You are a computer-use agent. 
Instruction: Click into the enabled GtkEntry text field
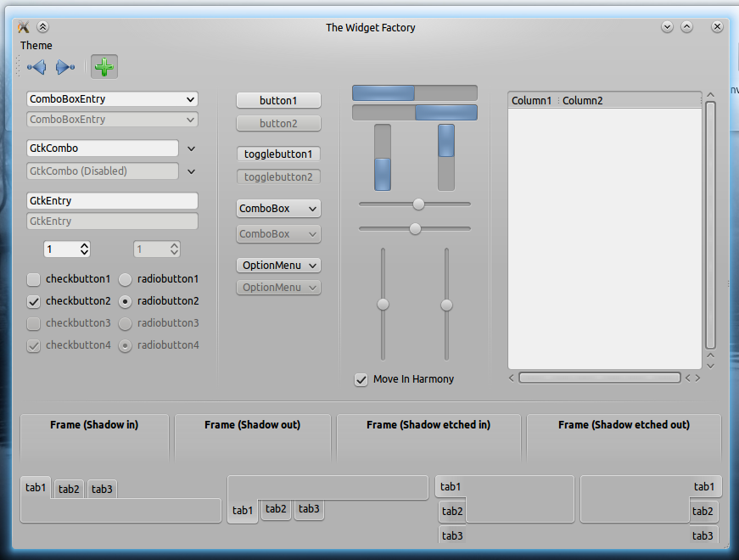click(112, 201)
